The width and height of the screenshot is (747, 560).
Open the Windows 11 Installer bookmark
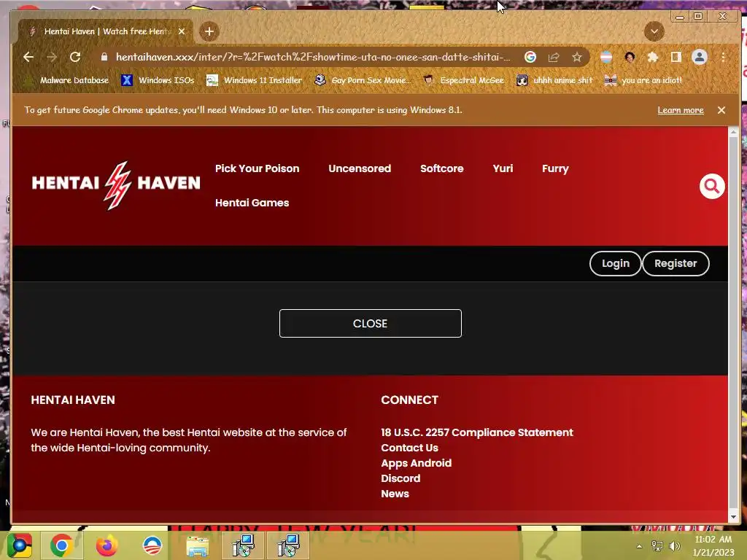(x=255, y=80)
